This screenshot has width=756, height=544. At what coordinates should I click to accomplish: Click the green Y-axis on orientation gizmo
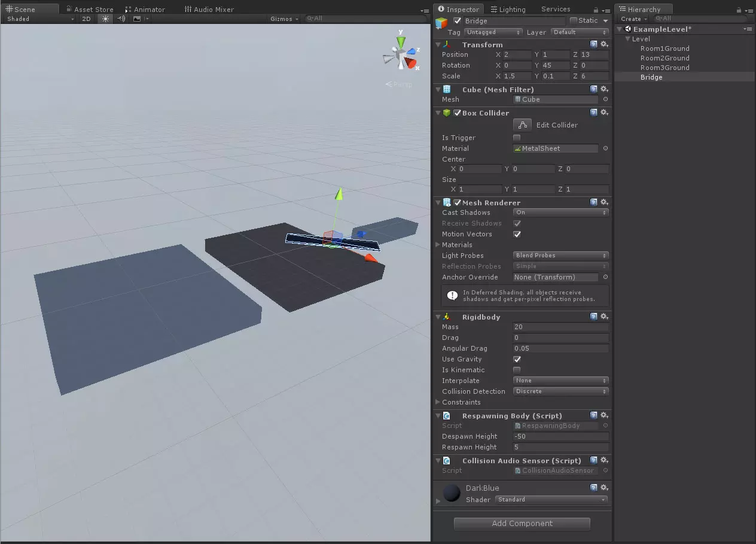401,41
